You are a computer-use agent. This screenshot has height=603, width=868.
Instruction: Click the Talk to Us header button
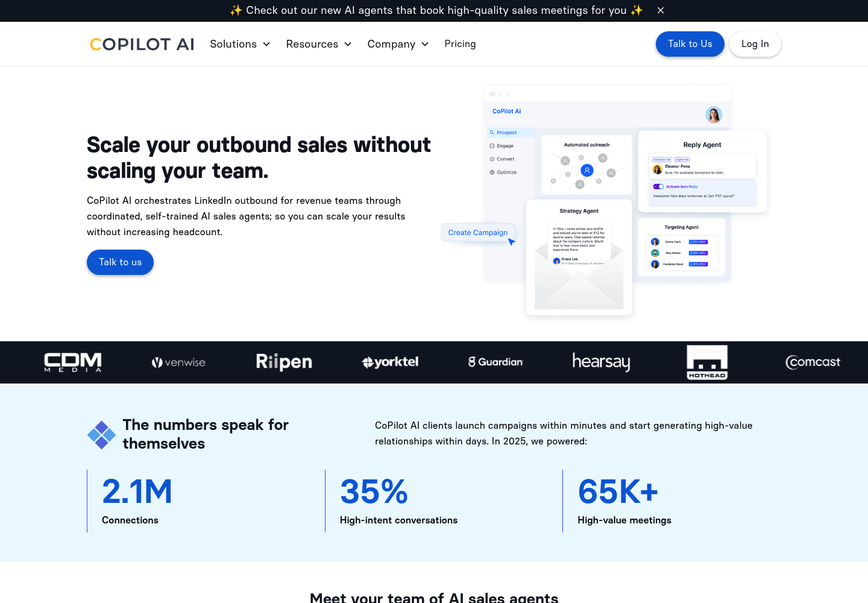point(690,44)
